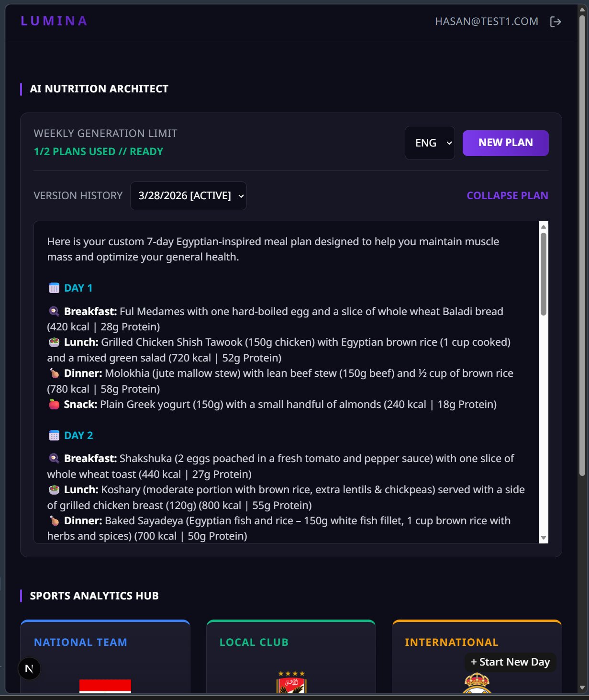Open the Version History date dropdown
Screen dimensions: 589x700
[x=189, y=196]
